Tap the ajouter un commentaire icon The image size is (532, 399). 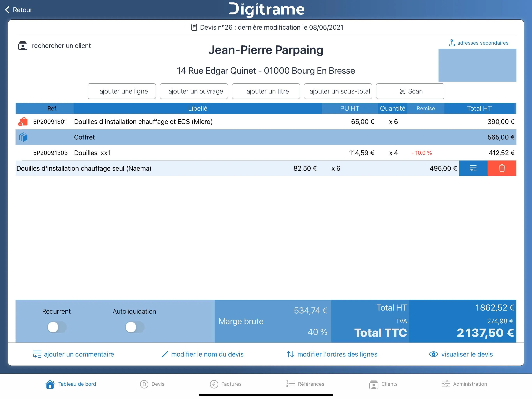pyautogui.click(x=37, y=354)
